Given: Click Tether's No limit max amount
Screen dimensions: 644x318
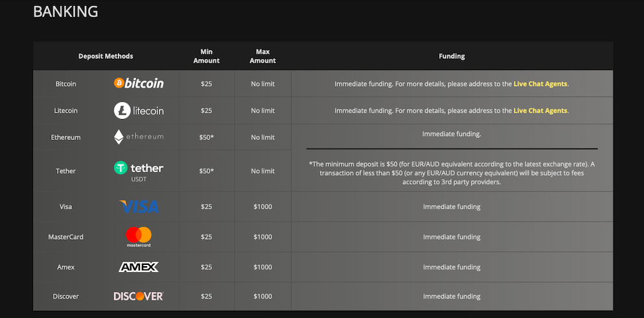Looking at the screenshot, I should click(263, 171).
